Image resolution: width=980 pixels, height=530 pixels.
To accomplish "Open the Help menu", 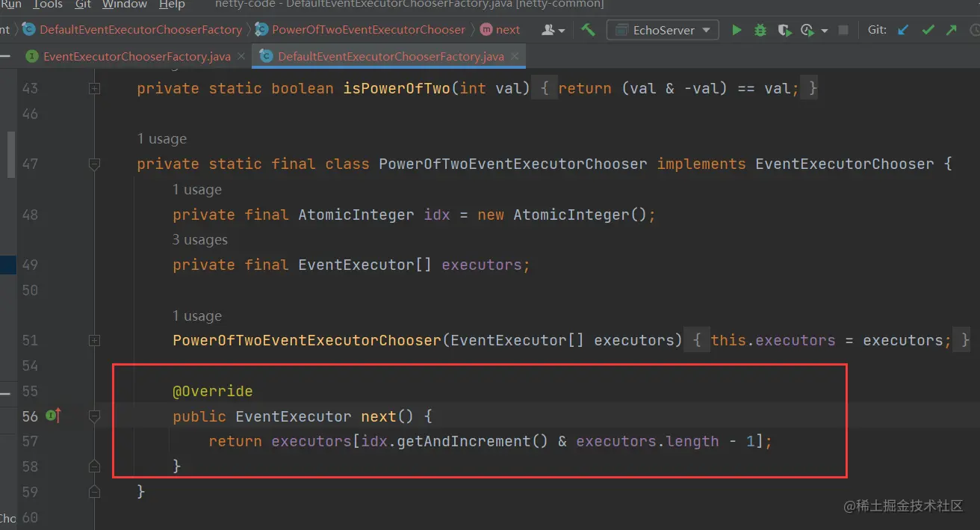I will pyautogui.click(x=172, y=4).
